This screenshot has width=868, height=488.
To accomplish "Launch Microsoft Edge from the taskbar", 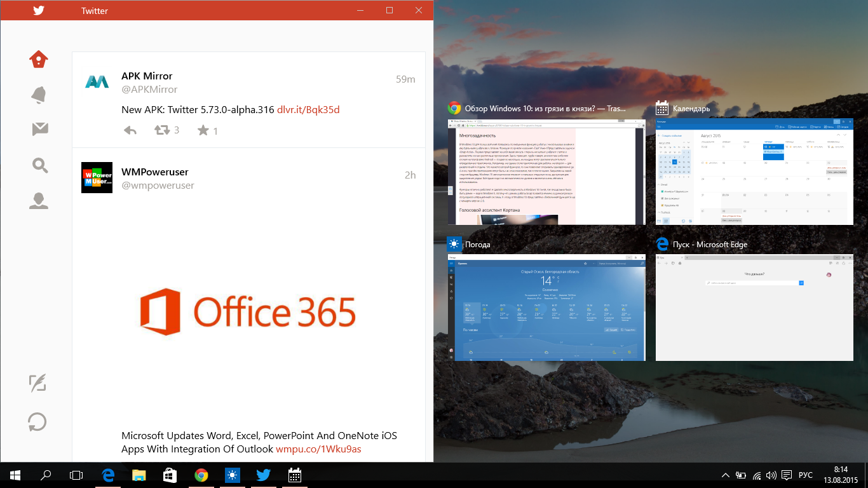I will tap(108, 475).
